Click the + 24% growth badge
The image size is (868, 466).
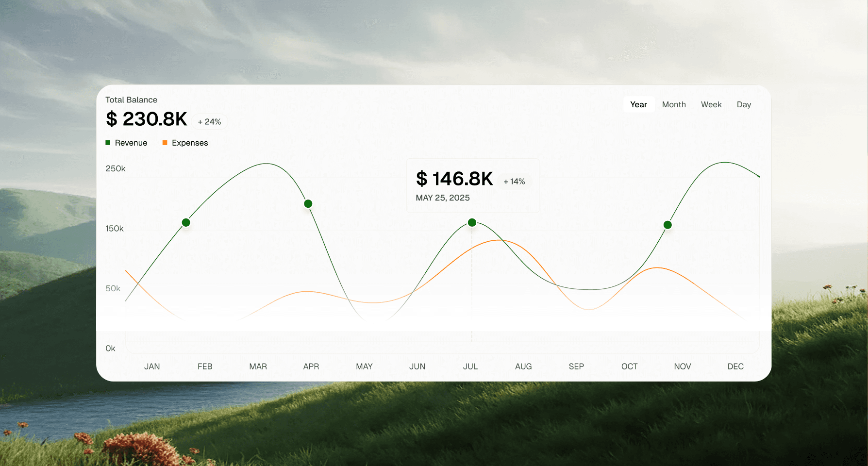[x=210, y=122]
